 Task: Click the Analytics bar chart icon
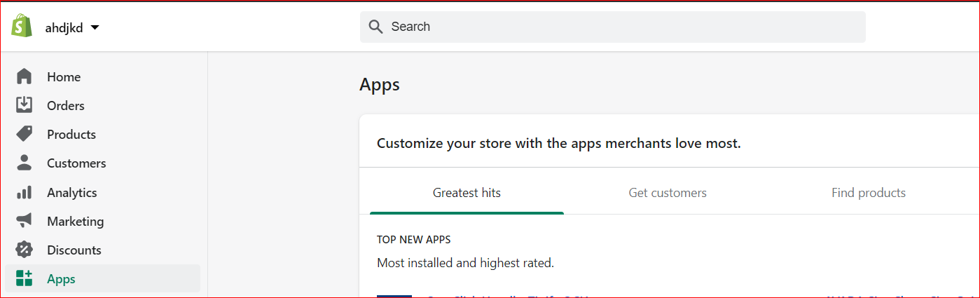coord(25,192)
